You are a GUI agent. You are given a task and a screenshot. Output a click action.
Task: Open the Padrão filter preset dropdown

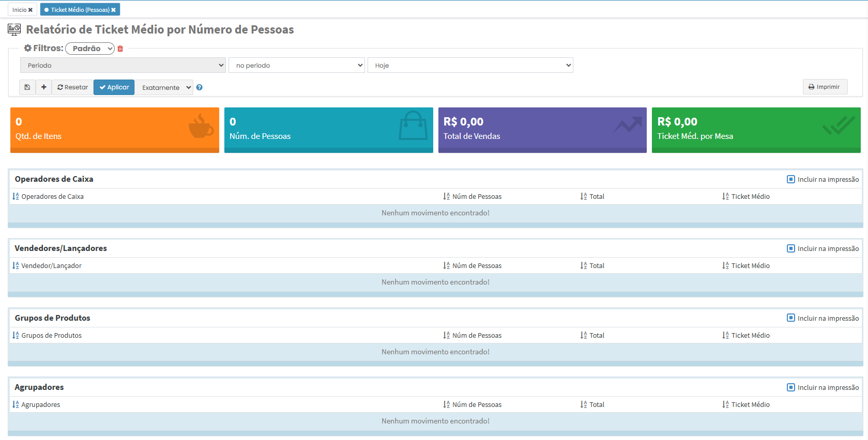pyautogui.click(x=90, y=49)
